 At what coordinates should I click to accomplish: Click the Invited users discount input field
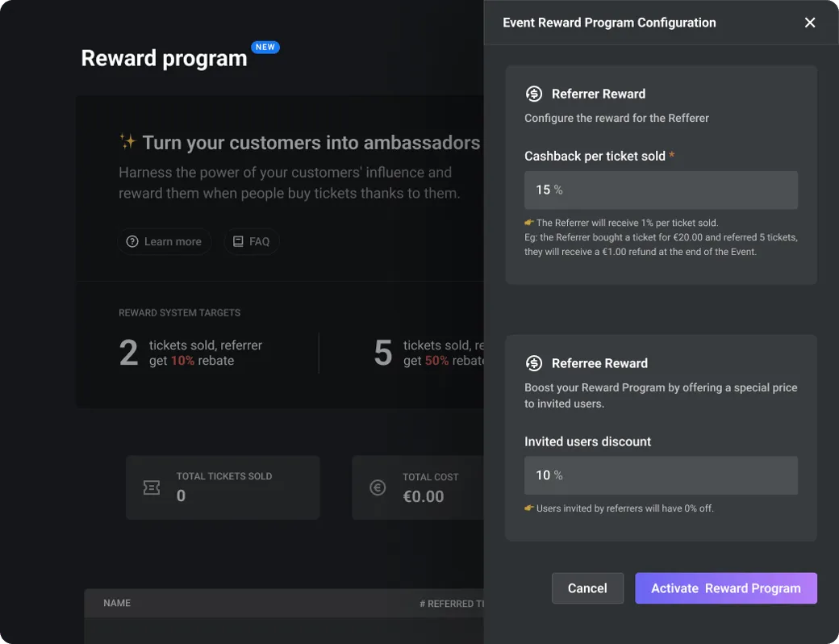[x=661, y=475]
